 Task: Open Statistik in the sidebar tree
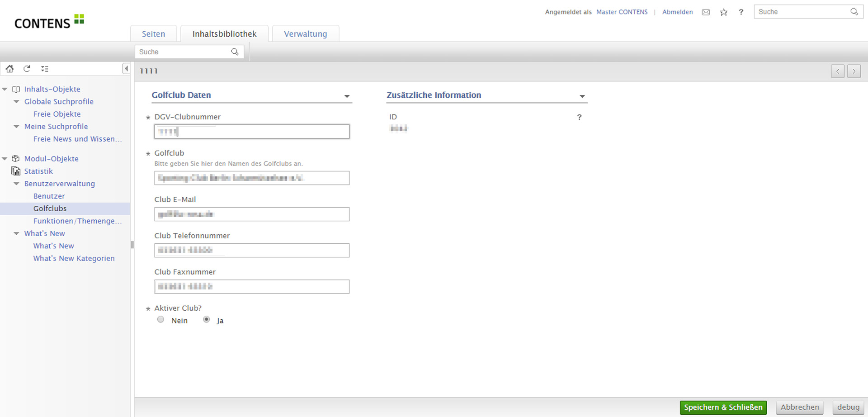pyautogui.click(x=38, y=171)
